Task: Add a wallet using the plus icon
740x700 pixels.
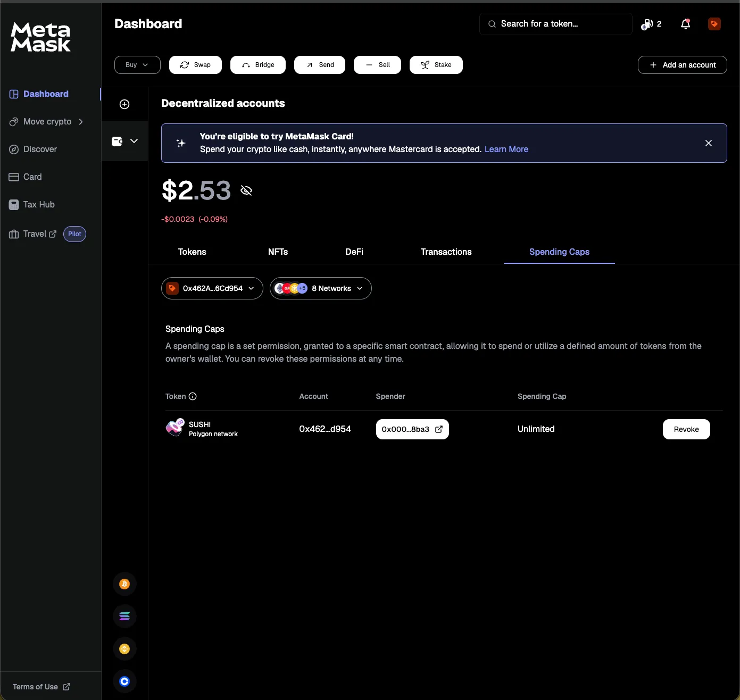Action: point(124,104)
